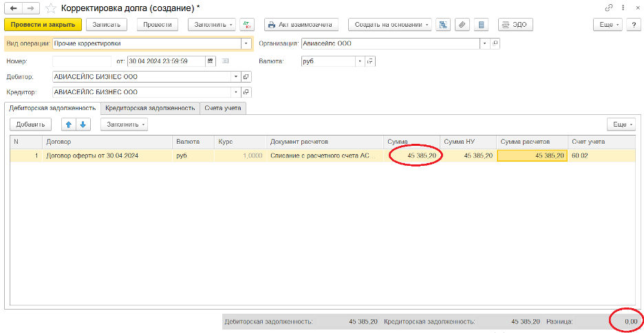Attach files with the paperclip icon
Screen dimensions: 644x333
(462, 25)
